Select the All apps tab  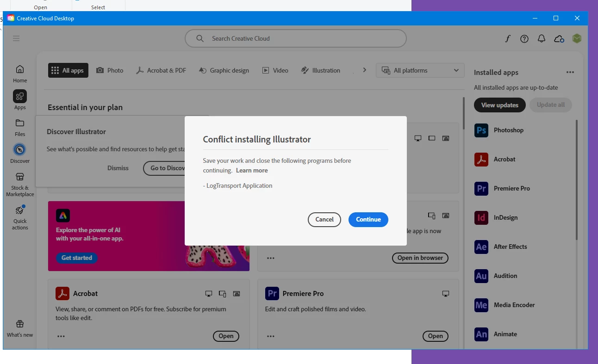coord(68,70)
